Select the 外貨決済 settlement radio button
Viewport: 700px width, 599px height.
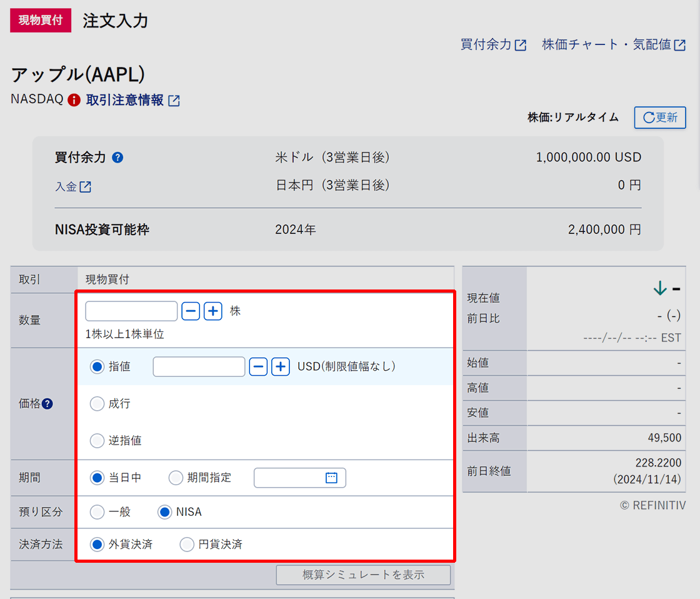(x=97, y=545)
